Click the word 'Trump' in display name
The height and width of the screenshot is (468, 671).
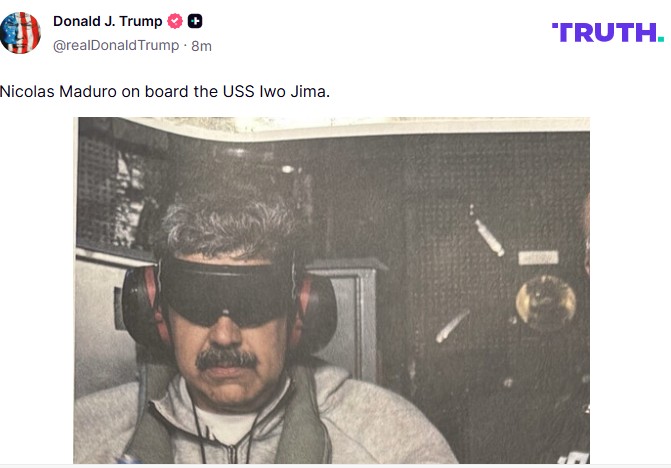141,21
